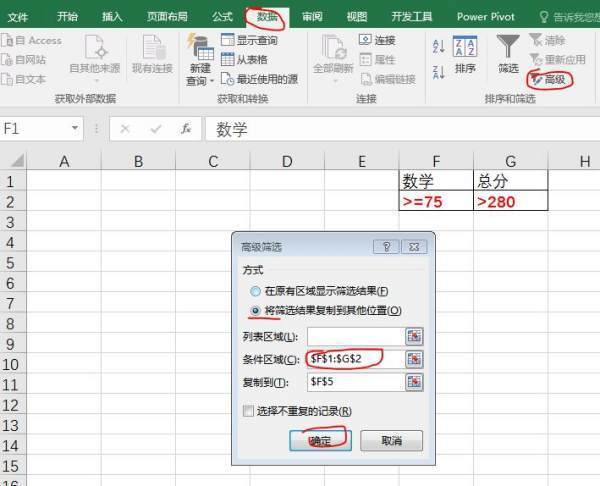The height and width of the screenshot is (486, 600).
Task: Click the 条件区域 input field
Action: pos(356,359)
